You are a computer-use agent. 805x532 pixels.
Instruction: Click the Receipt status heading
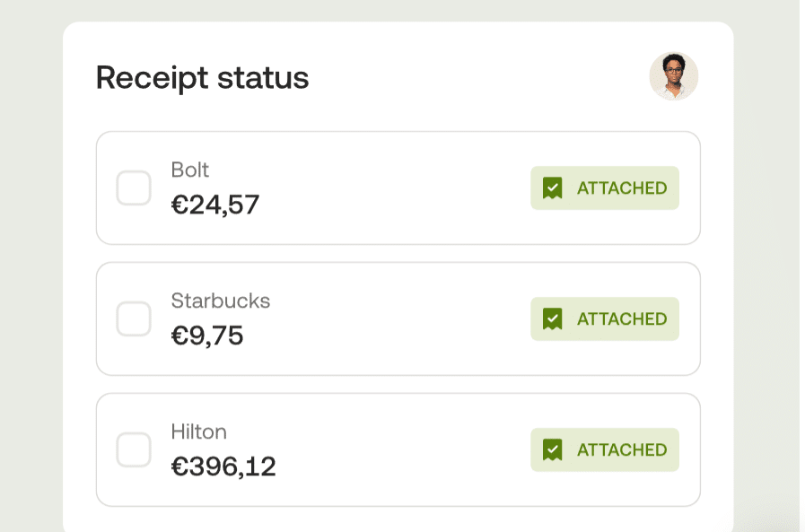203,78
